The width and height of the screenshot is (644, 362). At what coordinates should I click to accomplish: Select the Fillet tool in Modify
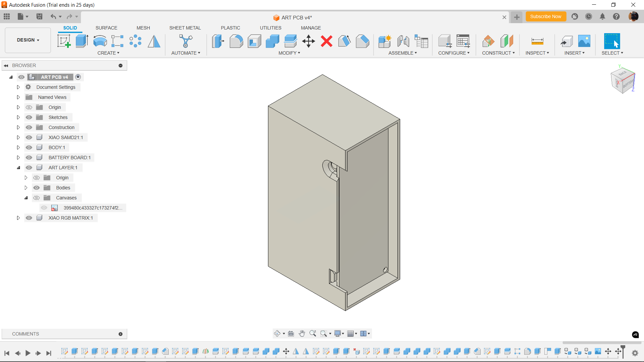click(x=236, y=41)
